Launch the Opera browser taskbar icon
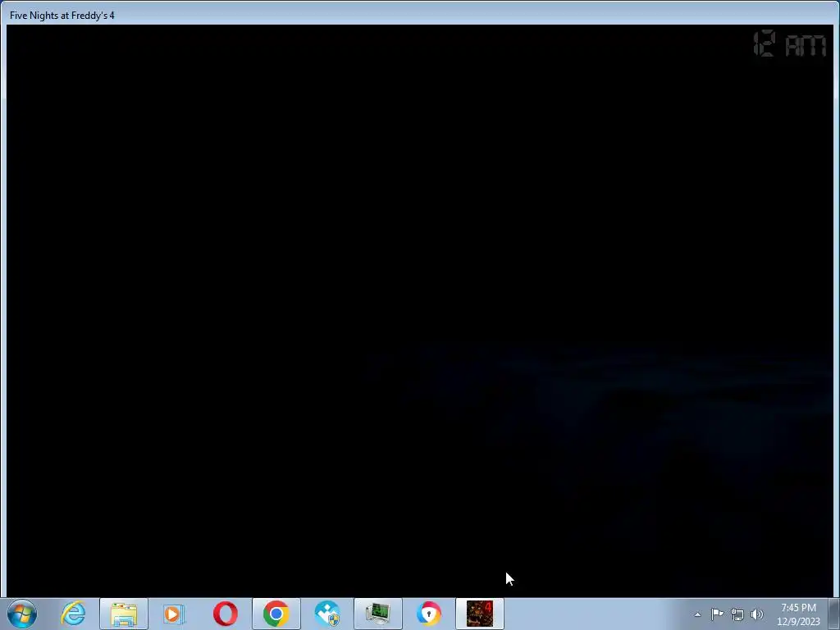 point(225,614)
